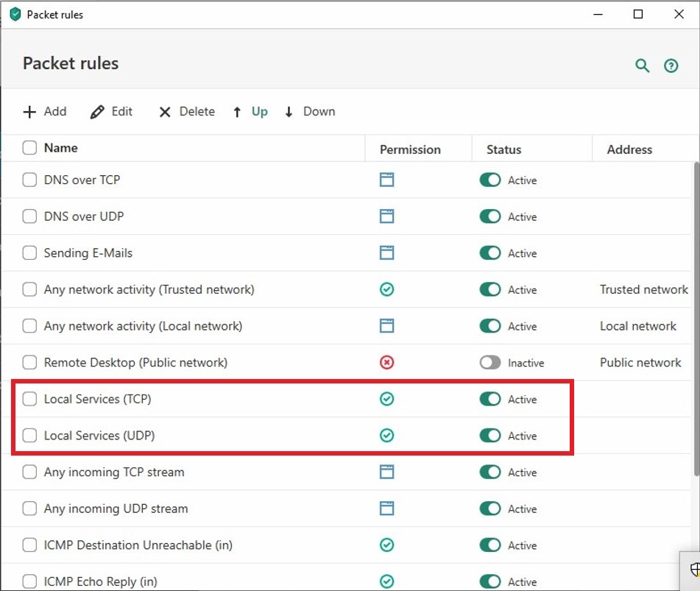
Task: Move rule Up in the list
Action: 250,112
